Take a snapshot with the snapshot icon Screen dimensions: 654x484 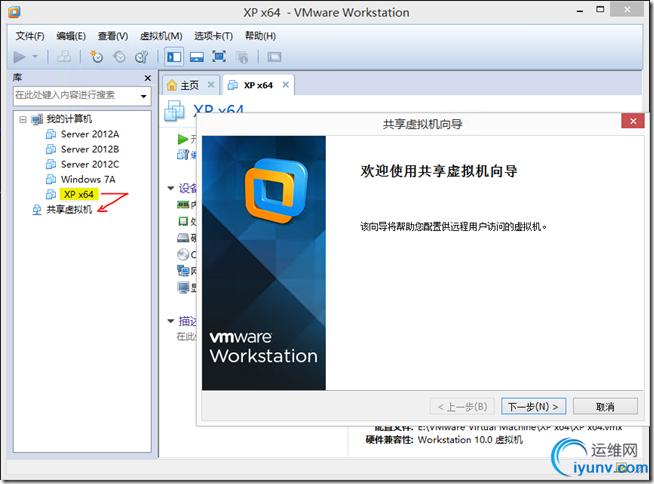click(x=96, y=56)
